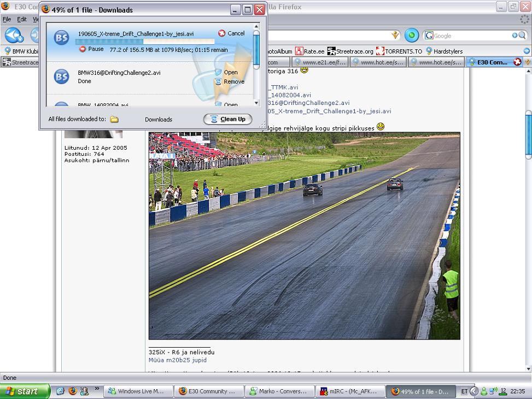Switch to first www.hot.ee tab
This screenshot has width=532, height=399.
[x=378, y=62]
